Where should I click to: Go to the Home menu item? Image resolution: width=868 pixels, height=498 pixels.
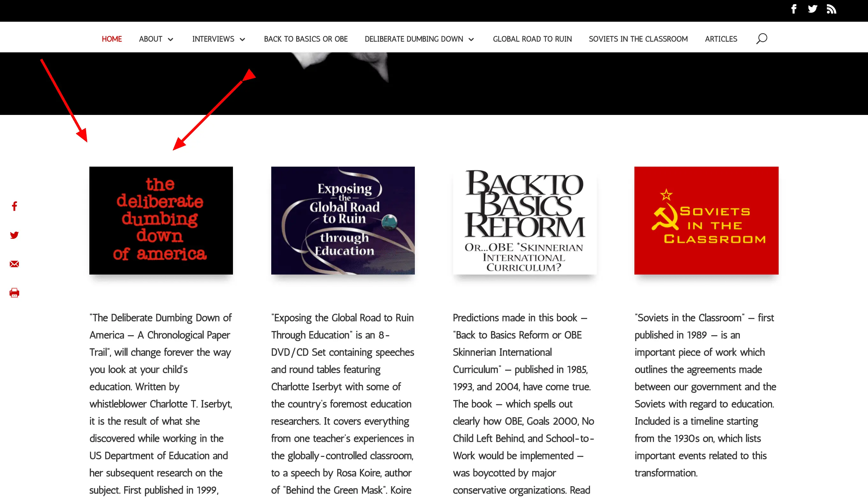pyautogui.click(x=112, y=39)
